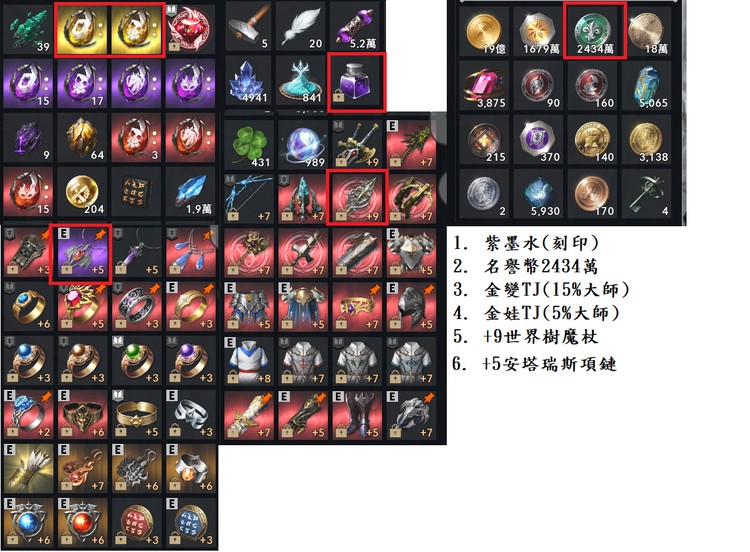The height and width of the screenshot is (552, 750).
Task: Click the green honor coin showing 2434萬
Action: [x=595, y=30]
